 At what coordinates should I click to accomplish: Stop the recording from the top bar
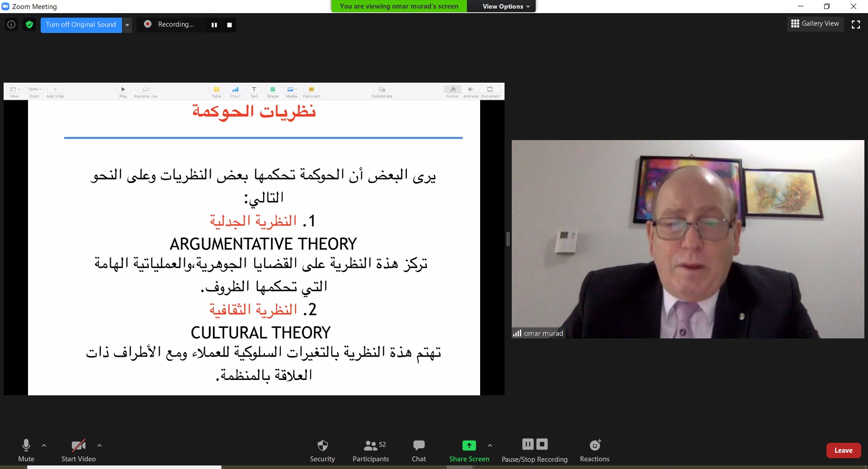(x=229, y=25)
